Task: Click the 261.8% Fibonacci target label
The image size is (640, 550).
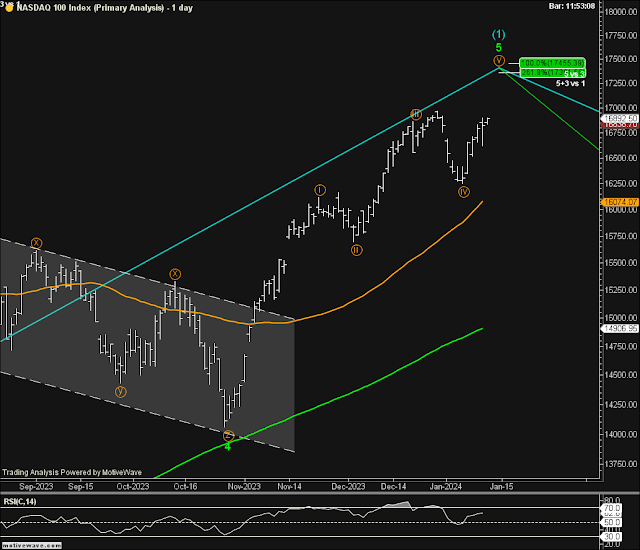Action: point(552,73)
